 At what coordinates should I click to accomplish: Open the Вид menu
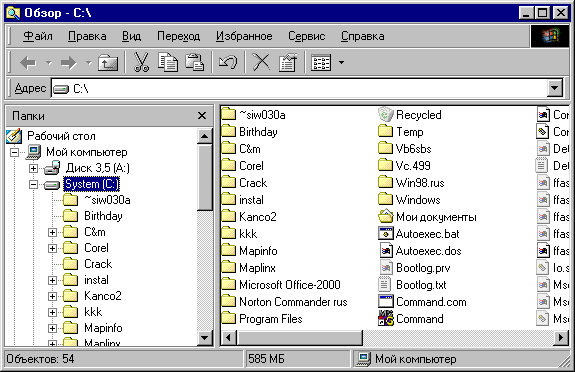(x=131, y=36)
